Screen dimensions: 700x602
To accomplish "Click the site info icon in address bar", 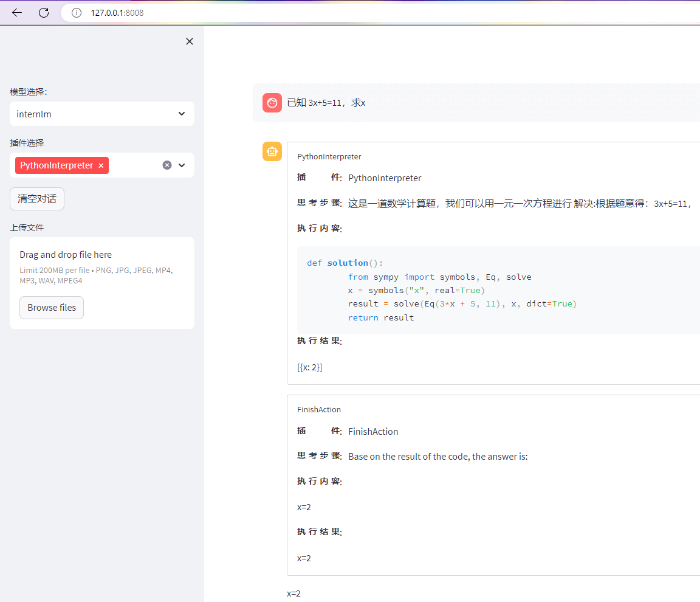I will click(77, 13).
